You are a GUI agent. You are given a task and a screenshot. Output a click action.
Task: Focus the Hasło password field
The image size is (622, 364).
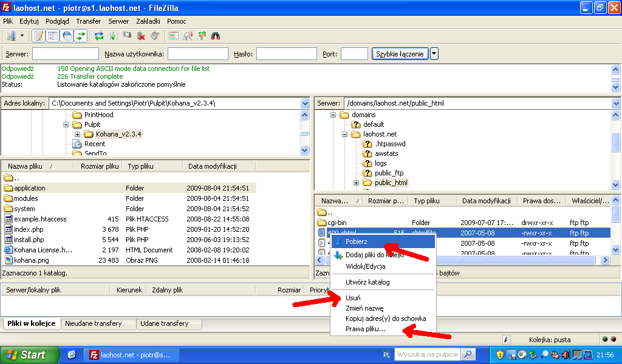pyautogui.click(x=287, y=54)
